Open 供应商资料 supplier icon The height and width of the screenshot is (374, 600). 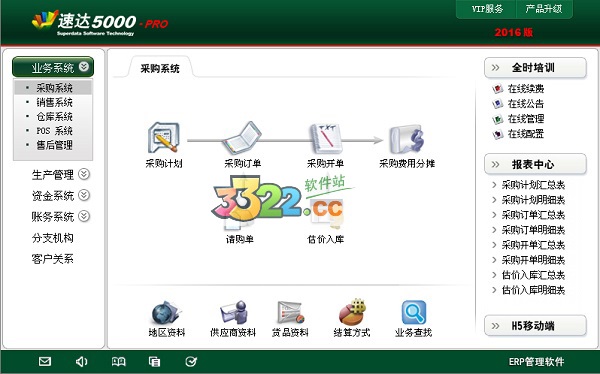coord(233,312)
